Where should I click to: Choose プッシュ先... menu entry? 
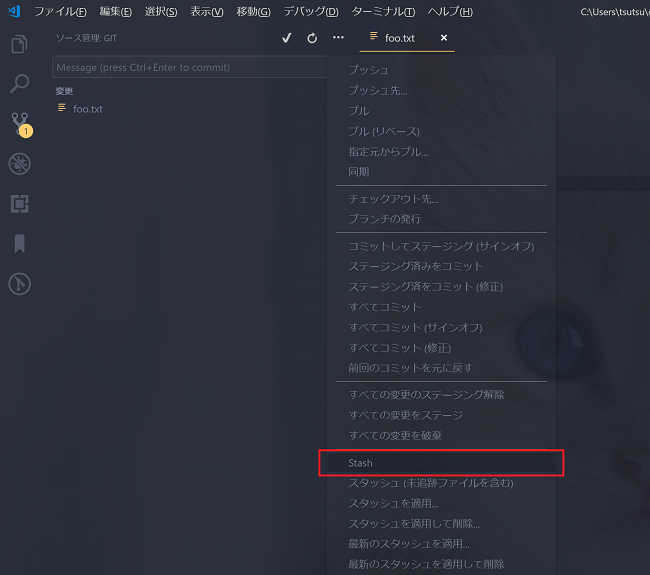coord(441,90)
